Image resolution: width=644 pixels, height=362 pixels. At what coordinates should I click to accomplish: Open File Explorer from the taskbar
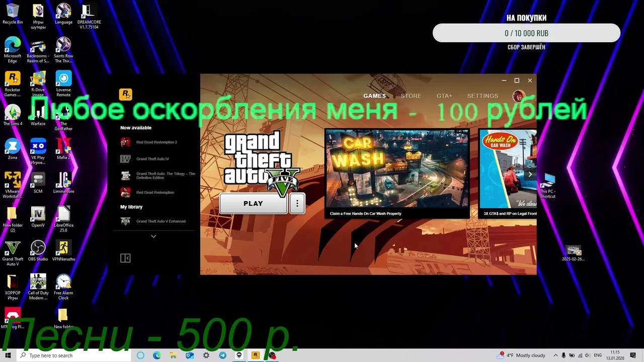173,355
